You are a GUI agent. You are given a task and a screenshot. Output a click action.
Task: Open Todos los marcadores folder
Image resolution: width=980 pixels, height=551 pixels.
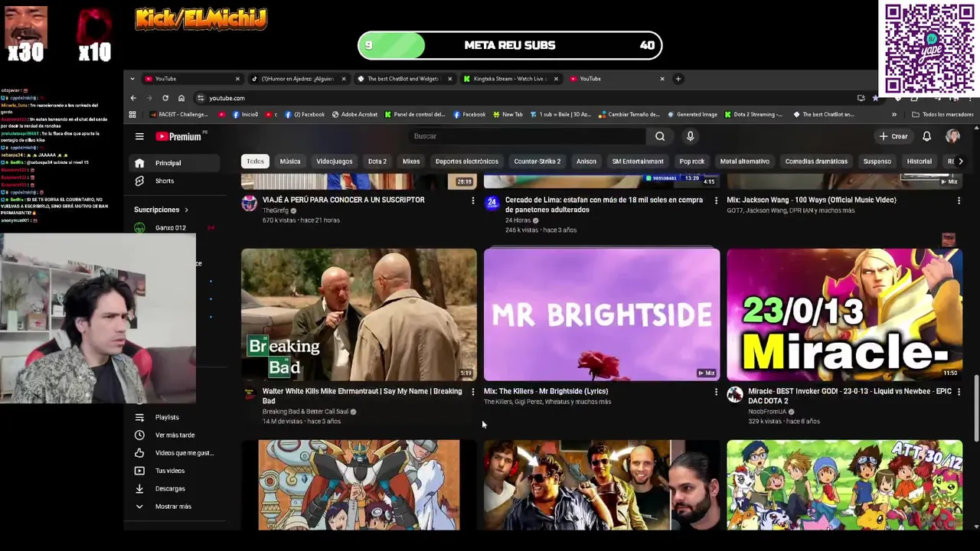click(942, 115)
